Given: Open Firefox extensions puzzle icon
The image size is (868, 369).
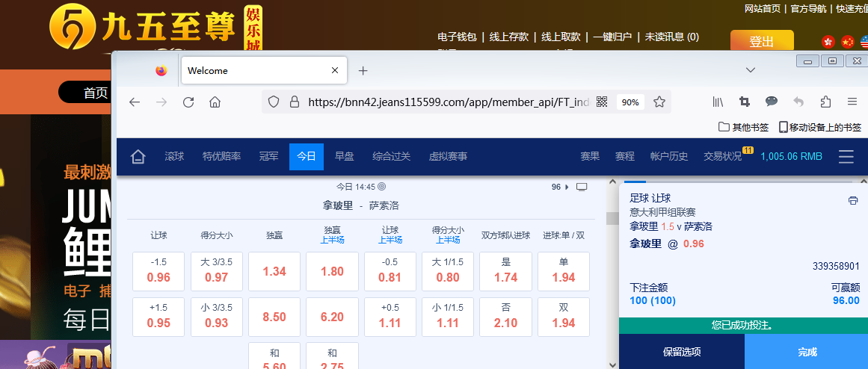Looking at the screenshot, I should [x=825, y=102].
